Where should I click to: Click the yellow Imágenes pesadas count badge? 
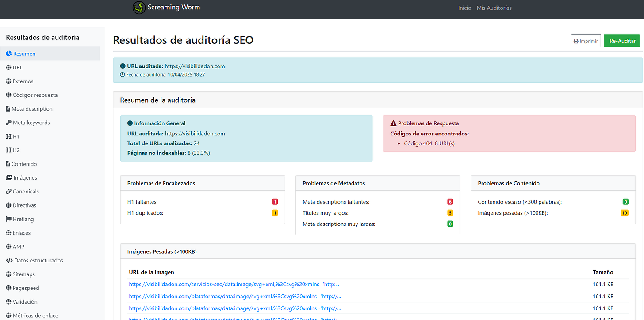(x=624, y=213)
